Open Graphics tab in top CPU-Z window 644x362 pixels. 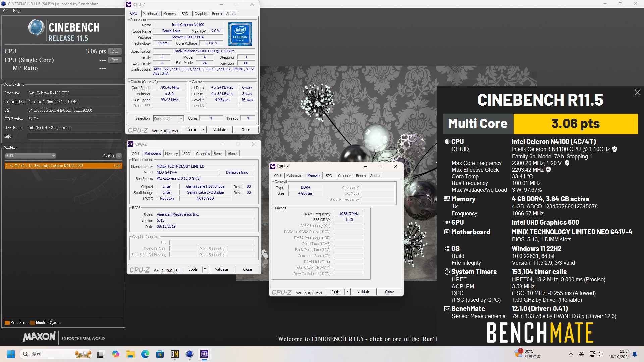pyautogui.click(x=201, y=14)
